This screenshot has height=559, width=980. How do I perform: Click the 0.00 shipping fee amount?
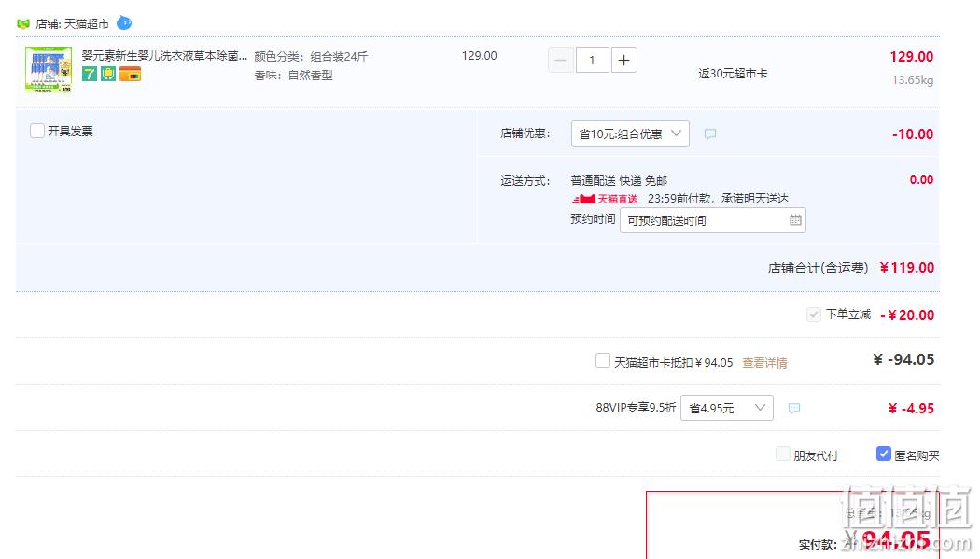pos(921,180)
